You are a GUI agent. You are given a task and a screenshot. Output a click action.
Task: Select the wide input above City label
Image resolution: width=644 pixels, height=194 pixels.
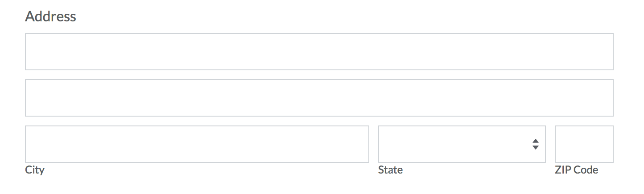tap(197, 144)
